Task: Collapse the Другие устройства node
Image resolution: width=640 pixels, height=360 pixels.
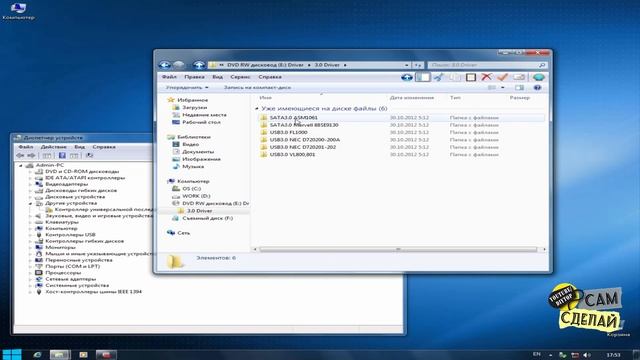Action: (x=30, y=203)
